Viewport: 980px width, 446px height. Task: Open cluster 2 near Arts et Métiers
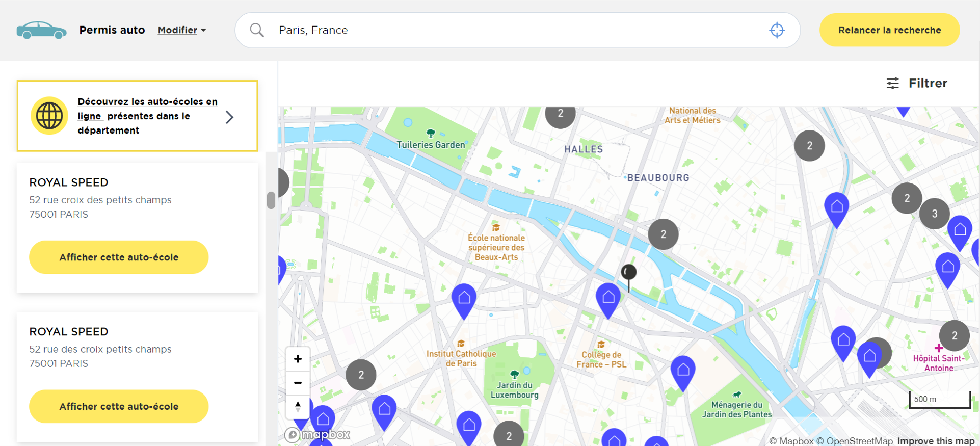809,146
